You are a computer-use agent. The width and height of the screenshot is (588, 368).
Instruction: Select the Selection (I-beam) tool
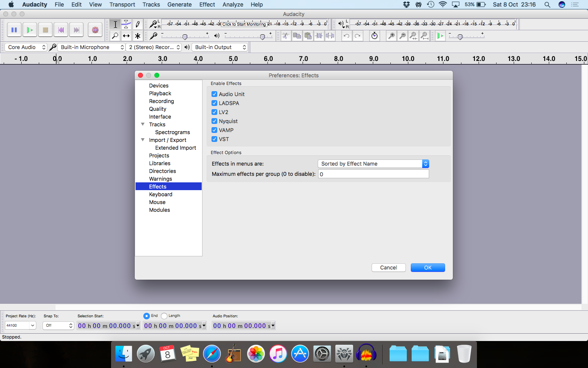point(115,25)
